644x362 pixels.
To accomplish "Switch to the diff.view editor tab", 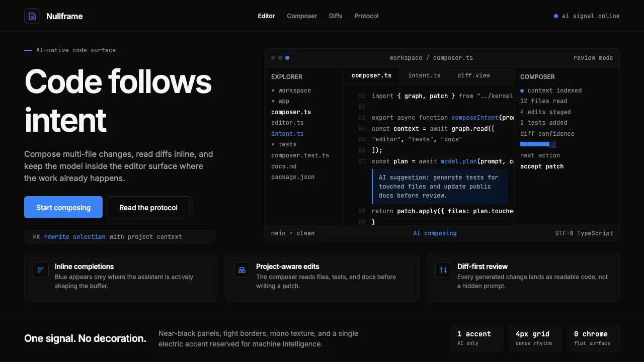I will (x=473, y=75).
